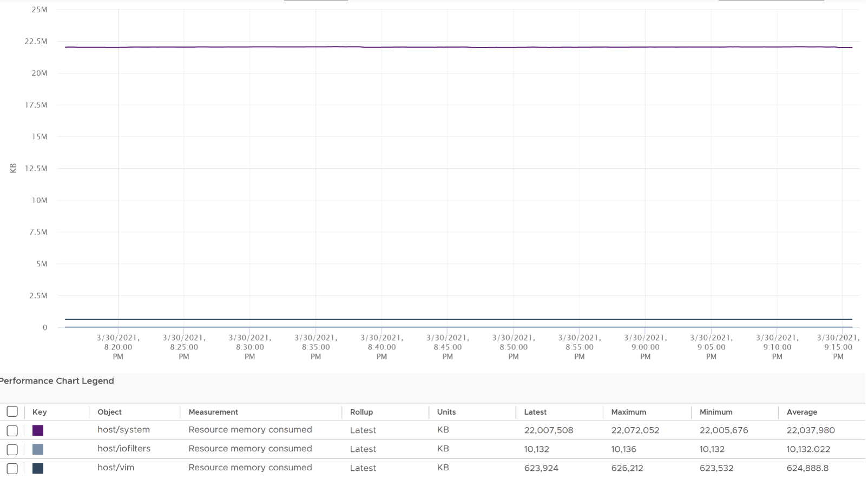Click the Performance Chart Legend heading
Screen dimensions: 868x479
tap(57, 381)
